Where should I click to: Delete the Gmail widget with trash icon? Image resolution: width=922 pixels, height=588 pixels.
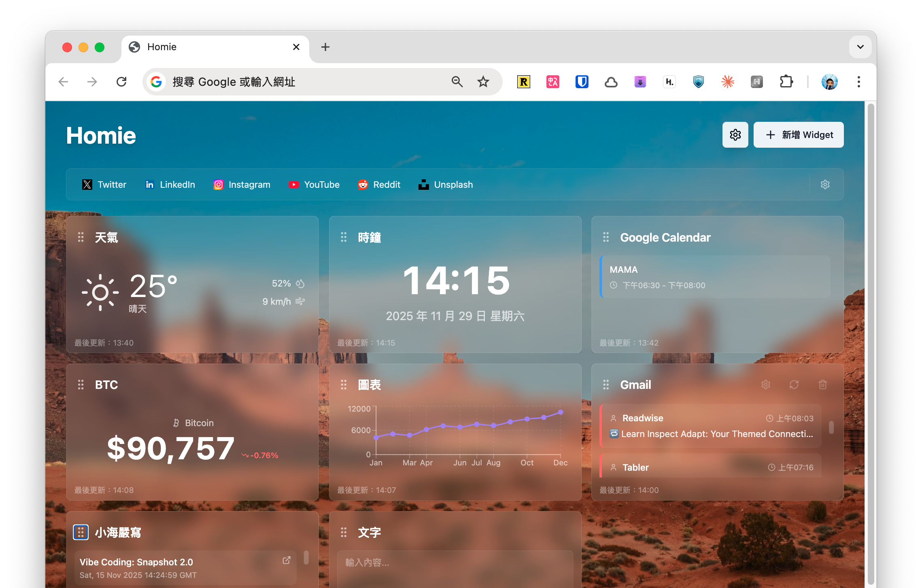822,384
